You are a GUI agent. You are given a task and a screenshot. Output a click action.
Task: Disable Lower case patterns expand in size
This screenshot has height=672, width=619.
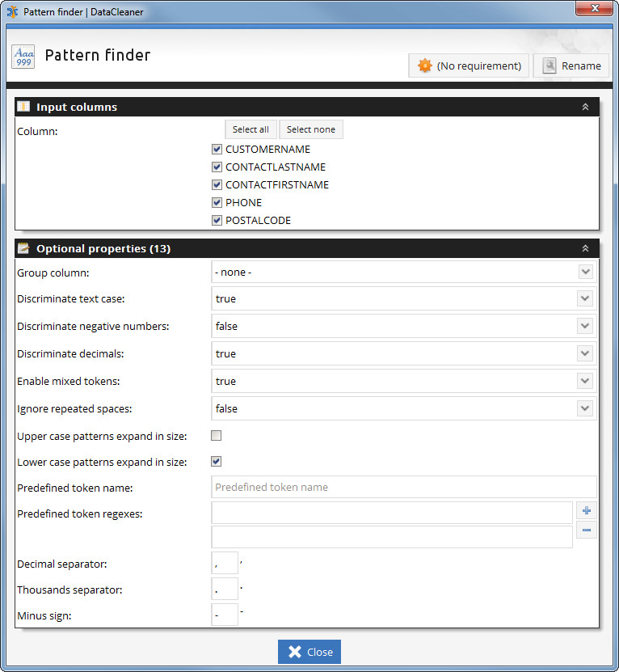[x=217, y=462]
